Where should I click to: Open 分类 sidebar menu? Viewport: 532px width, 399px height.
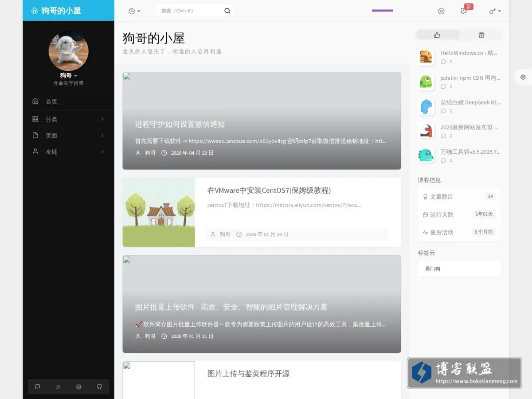pos(68,119)
